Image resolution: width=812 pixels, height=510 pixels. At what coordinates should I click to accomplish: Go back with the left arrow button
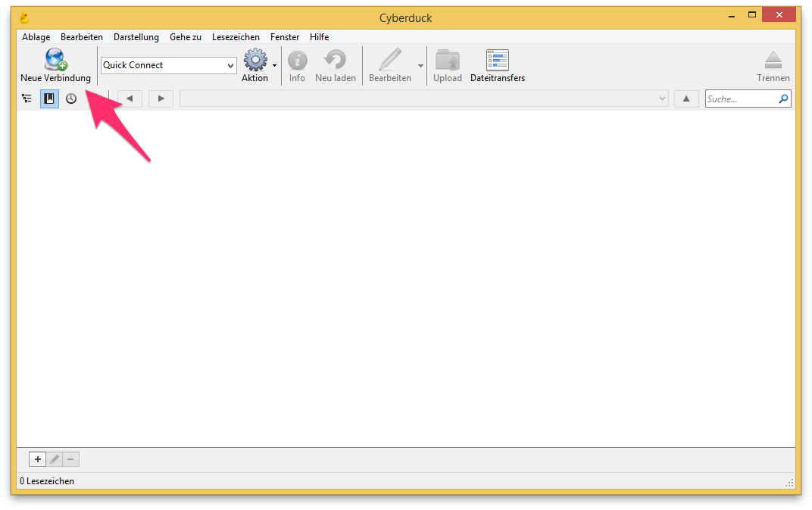[130, 99]
